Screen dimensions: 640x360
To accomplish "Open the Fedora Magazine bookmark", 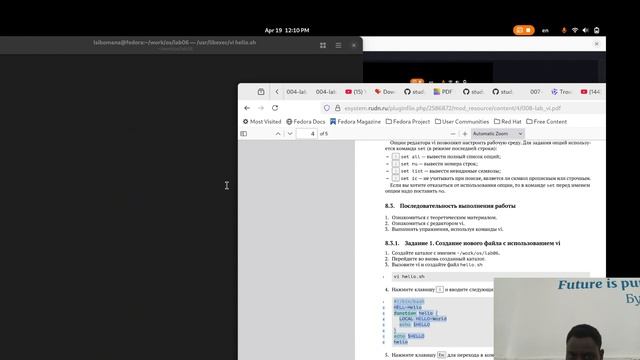I will click(355, 122).
